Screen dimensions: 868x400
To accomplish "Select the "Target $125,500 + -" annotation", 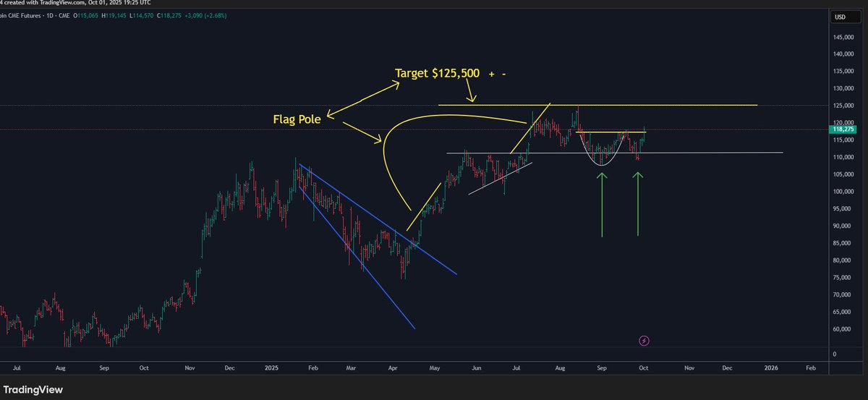I will pos(449,73).
